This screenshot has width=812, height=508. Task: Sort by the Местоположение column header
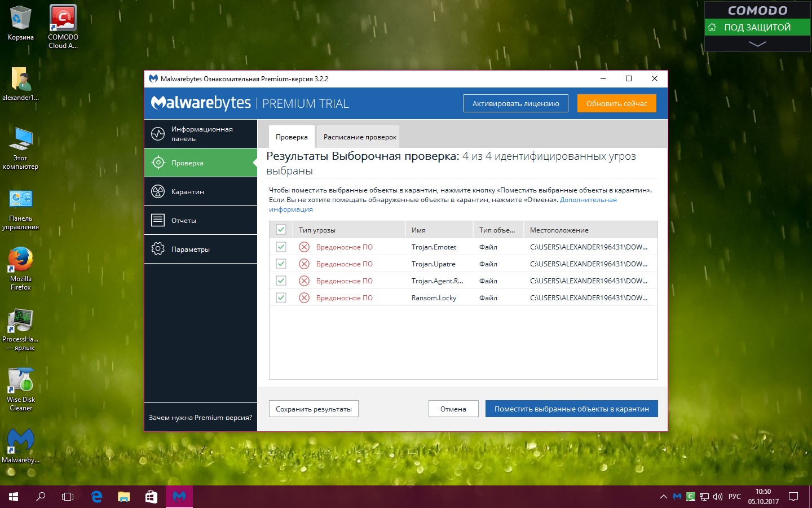tap(590, 230)
